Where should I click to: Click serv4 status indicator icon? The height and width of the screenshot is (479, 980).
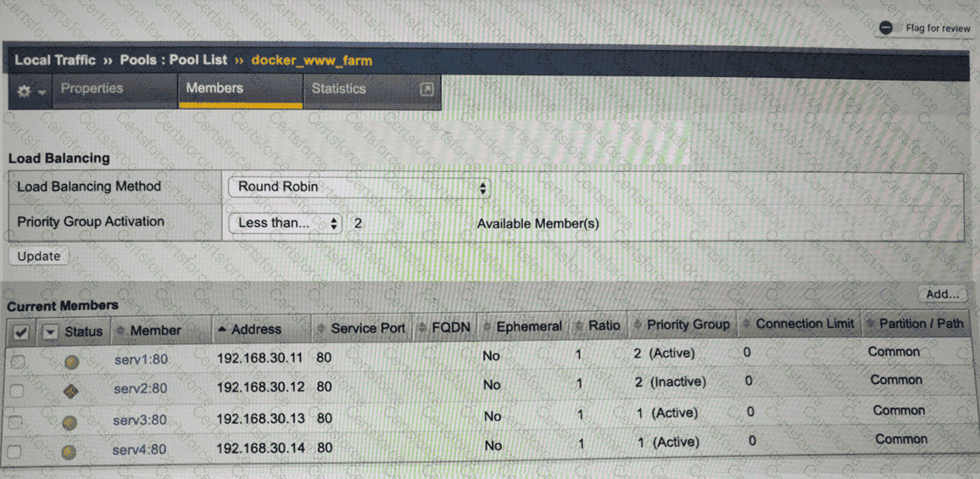pos(69,453)
